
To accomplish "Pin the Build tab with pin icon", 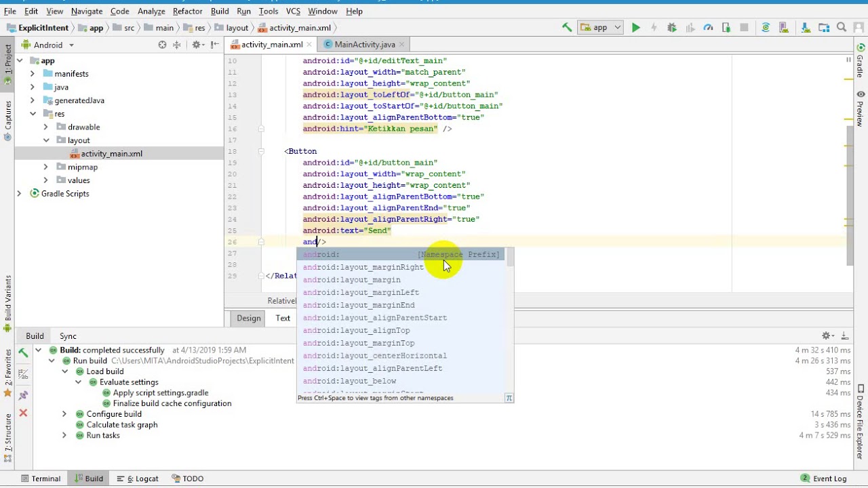I will tap(23, 394).
